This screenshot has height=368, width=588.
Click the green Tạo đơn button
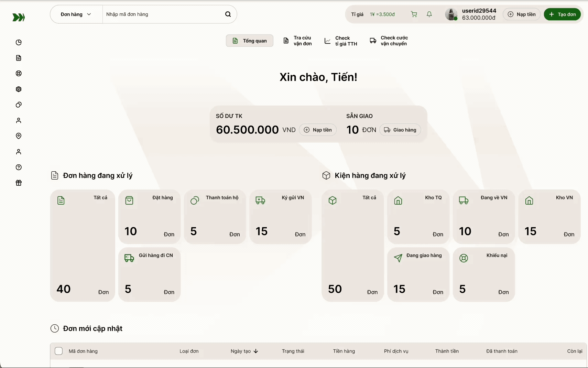(562, 14)
